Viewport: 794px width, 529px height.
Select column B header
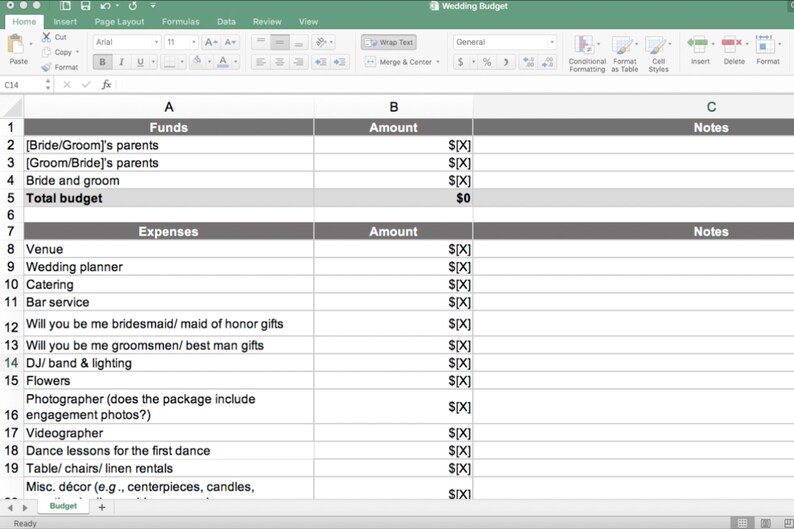point(393,107)
